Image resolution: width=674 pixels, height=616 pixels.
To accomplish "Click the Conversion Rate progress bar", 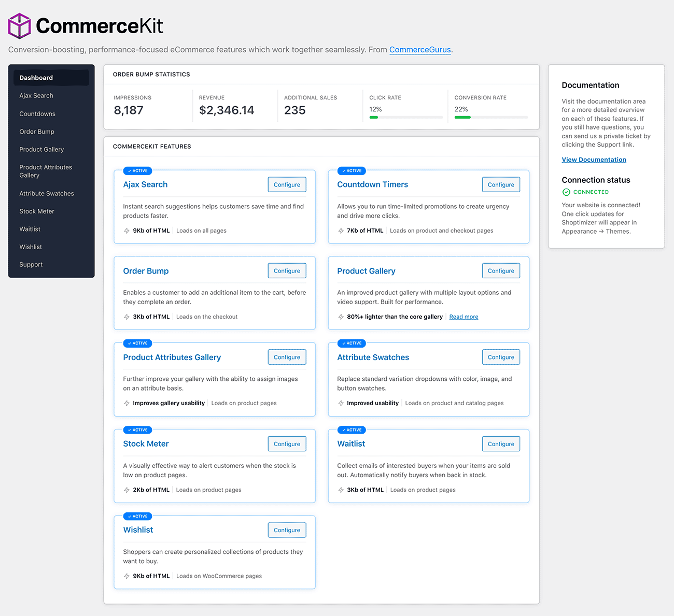I will pyautogui.click(x=491, y=117).
